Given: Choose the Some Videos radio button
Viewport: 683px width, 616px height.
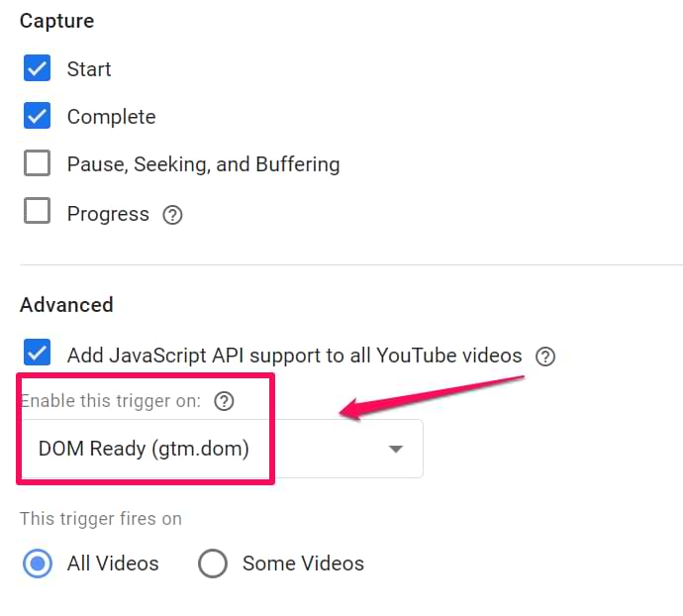Looking at the screenshot, I should pyautogui.click(x=213, y=564).
